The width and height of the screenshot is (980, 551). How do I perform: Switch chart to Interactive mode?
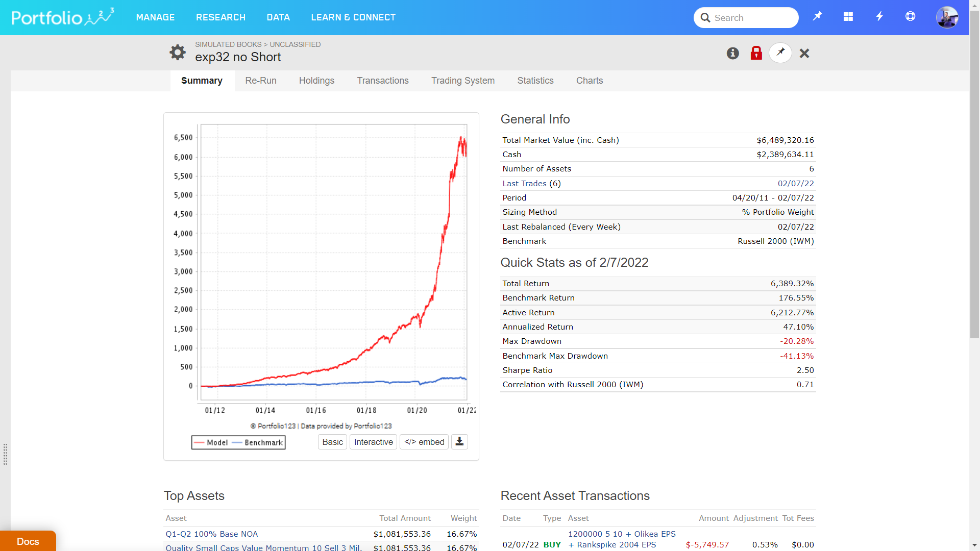(x=373, y=442)
